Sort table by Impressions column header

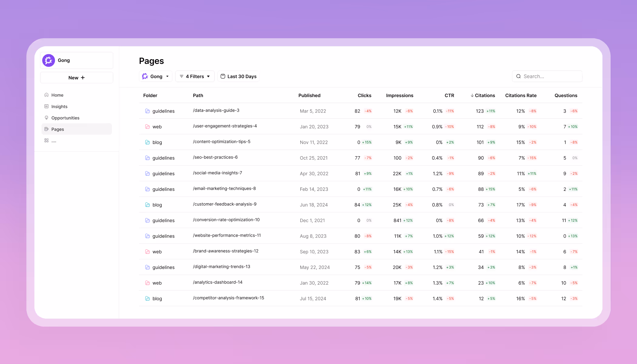(x=399, y=96)
